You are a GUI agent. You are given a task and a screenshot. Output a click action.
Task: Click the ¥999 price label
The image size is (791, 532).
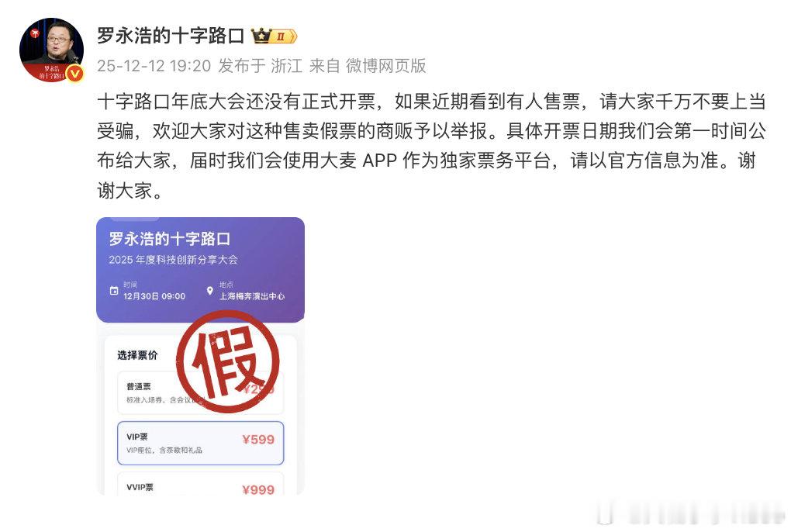(258, 489)
